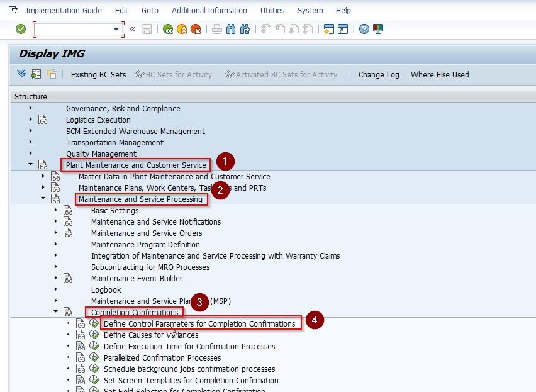Open documentation icon for Set Screen Templates row
The height and width of the screenshot is (392, 536).
click(x=81, y=381)
